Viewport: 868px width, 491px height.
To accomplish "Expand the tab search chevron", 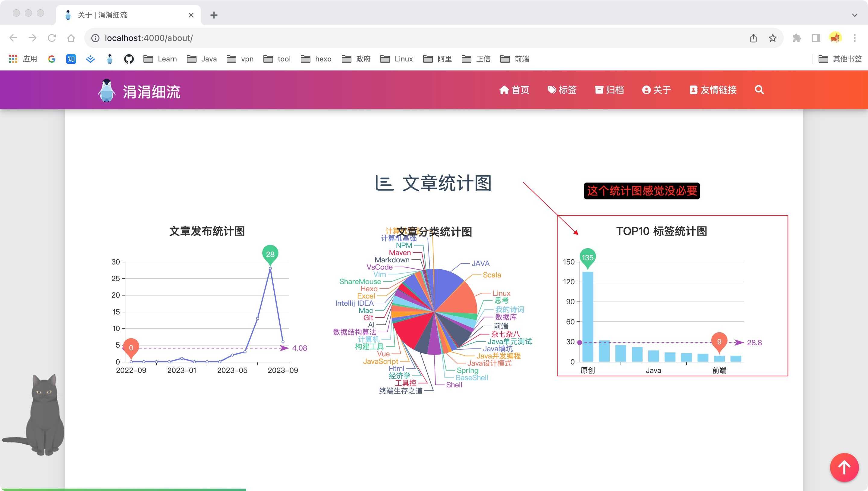I will pos(854,15).
